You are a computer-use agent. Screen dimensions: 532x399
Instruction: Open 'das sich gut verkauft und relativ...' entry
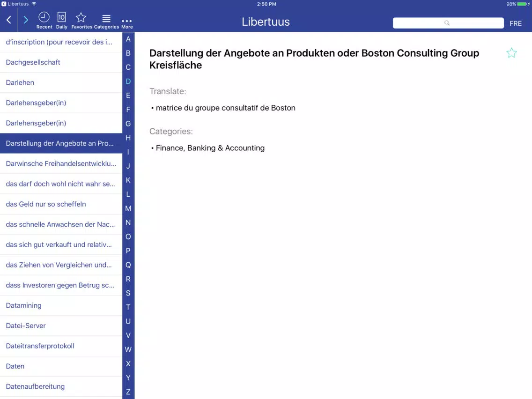tap(61, 244)
